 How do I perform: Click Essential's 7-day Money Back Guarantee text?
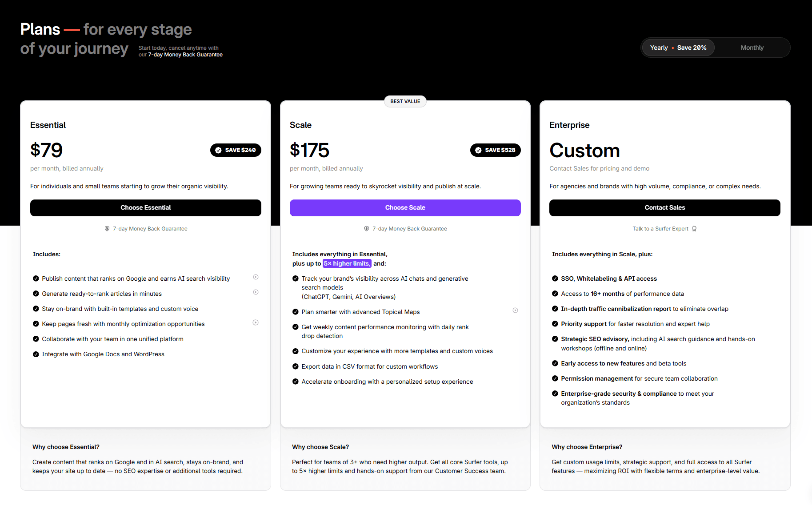pos(150,229)
